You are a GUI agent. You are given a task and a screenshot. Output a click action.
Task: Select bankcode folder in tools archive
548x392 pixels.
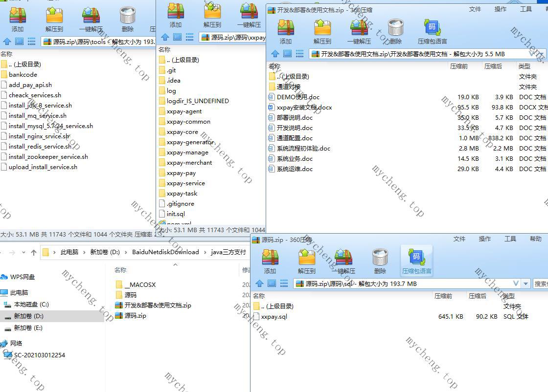23,74
